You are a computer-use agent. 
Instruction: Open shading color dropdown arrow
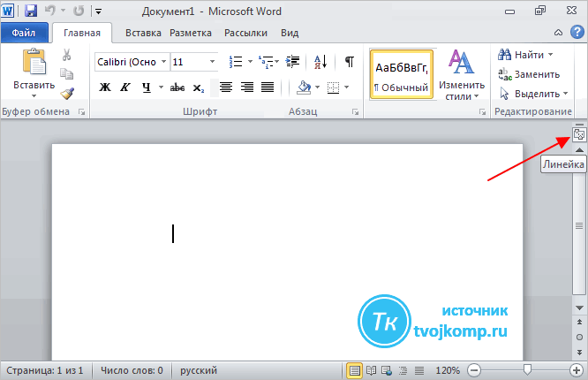coord(317,87)
